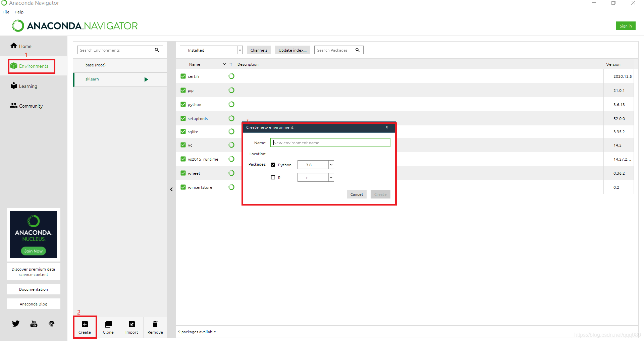Open the R version dropdown
644x341 pixels.
pos(316,177)
